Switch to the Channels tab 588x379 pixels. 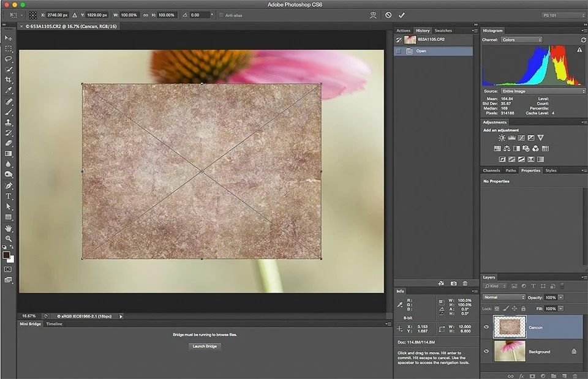click(491, 170)
